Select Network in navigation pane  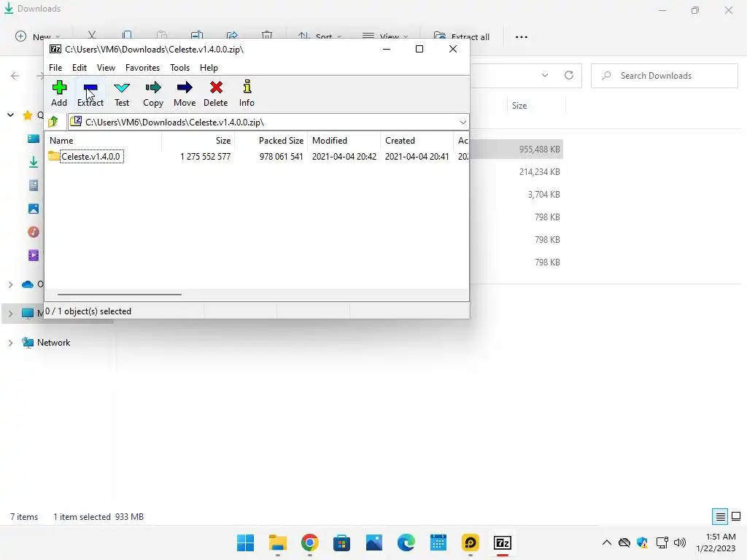(53, 343)
